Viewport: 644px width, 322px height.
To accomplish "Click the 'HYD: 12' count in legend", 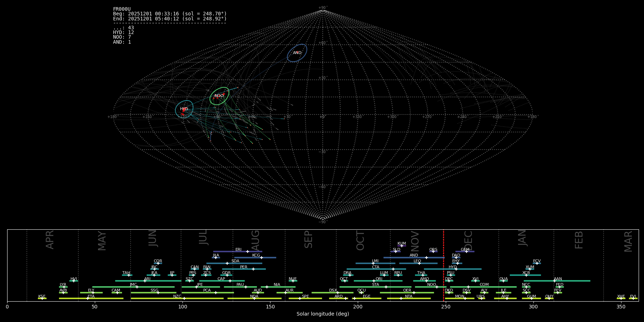I will pos(123,33).
